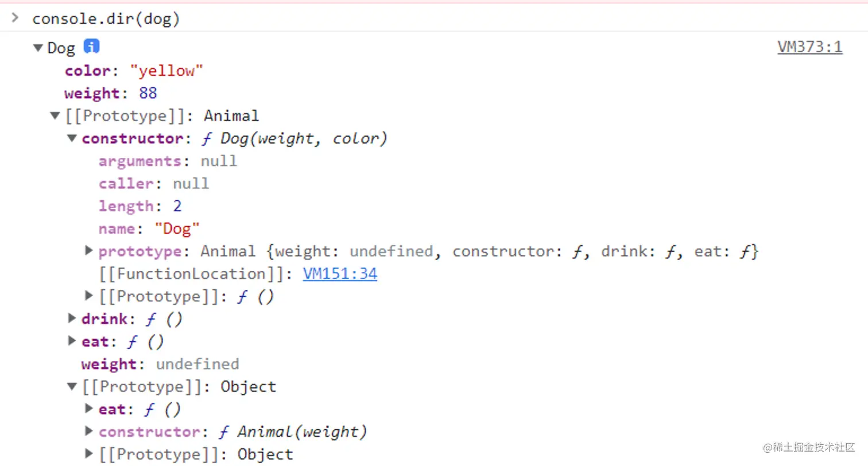868x466 pixels.
Task: Open the VM373:1 source link
Action: [810, 47]
